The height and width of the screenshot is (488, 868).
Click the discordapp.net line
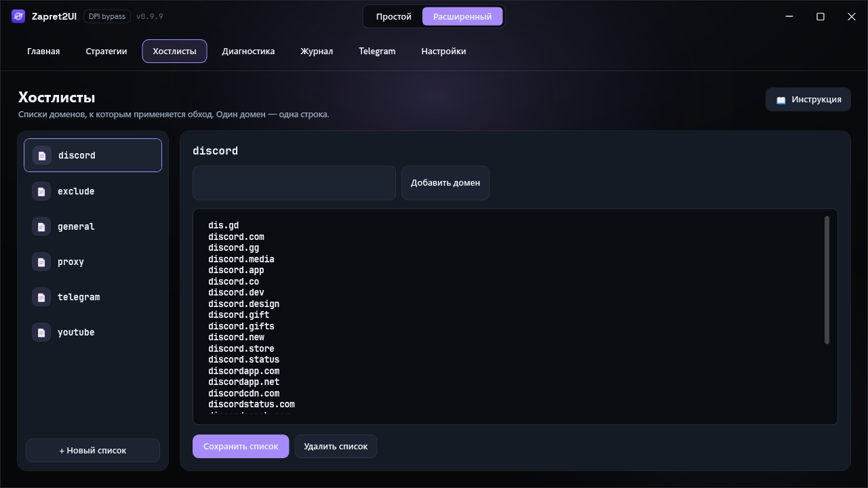(x=244, y=382)
